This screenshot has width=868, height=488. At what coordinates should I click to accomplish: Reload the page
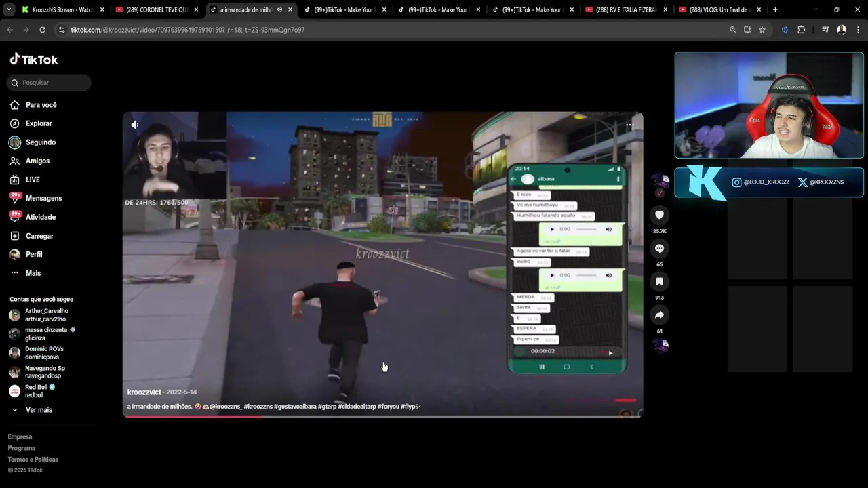(42, 30)
